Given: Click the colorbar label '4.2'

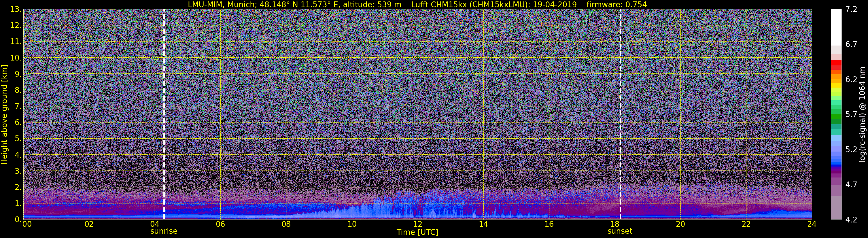Looking at the screenshot, I should tap(851, 220).
